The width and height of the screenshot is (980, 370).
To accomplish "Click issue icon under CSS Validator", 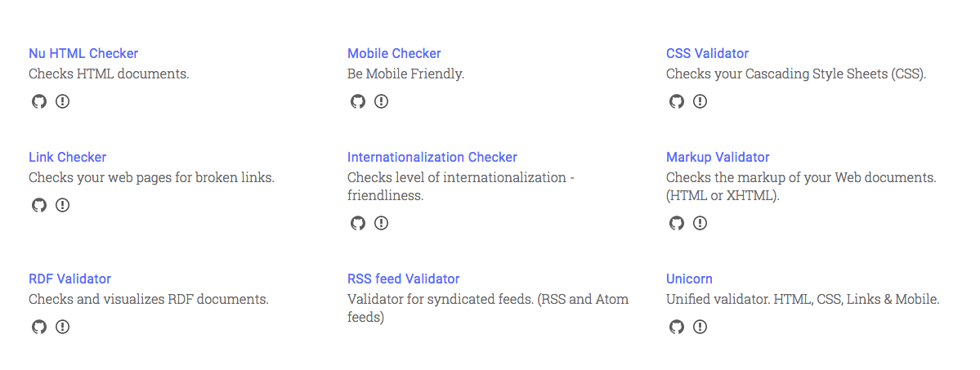I will click(x=700, y=101).
